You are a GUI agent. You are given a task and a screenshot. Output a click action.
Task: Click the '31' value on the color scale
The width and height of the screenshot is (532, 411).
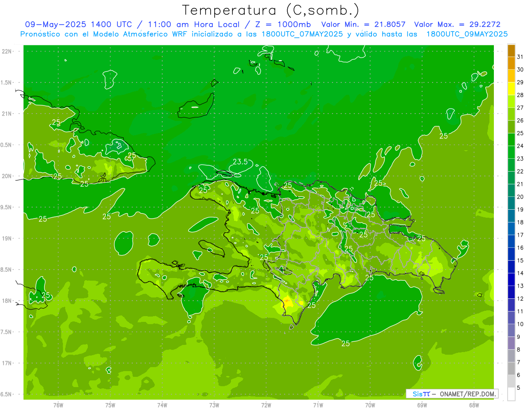pos(520,57)
